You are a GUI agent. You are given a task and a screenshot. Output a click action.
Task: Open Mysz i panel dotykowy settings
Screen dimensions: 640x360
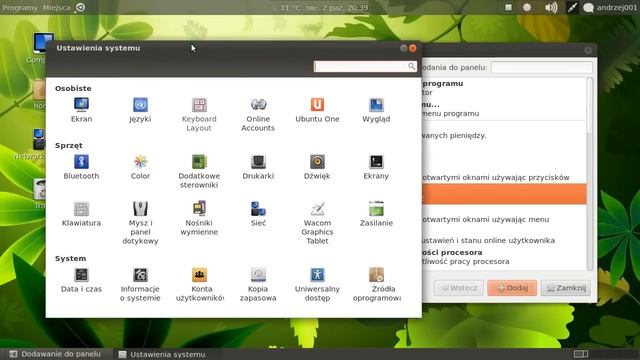click(140, 223)
